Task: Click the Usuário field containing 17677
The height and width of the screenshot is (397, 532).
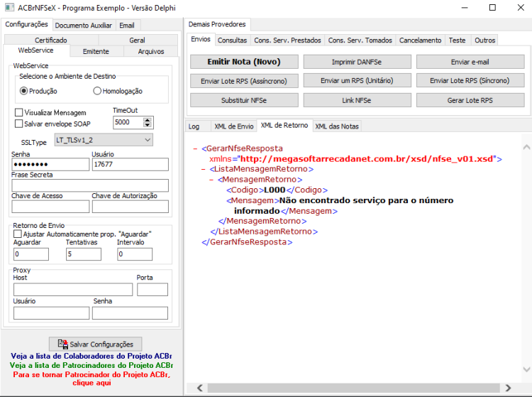Action: point(131,164)
